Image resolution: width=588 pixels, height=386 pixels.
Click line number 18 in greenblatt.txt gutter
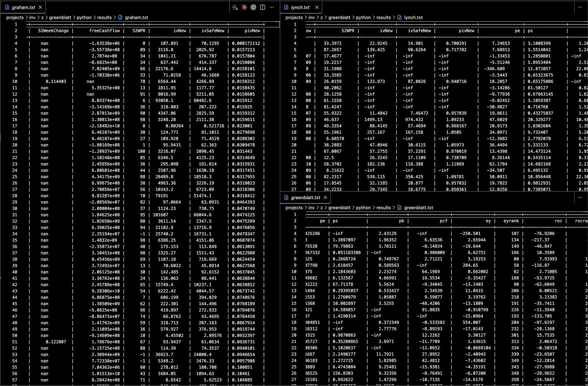point(294,323)
